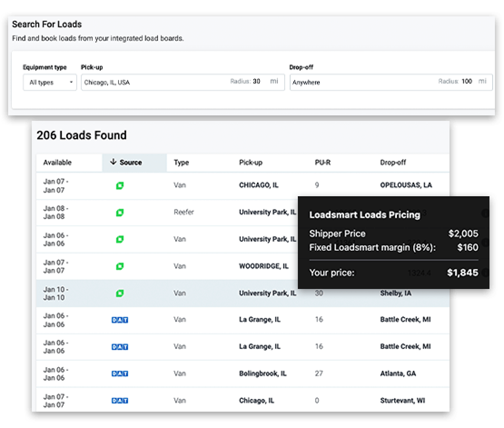Screen dimensions: 504x428
Task: Sort by the Drop-off column header
Action: click(x=393, y=162)
